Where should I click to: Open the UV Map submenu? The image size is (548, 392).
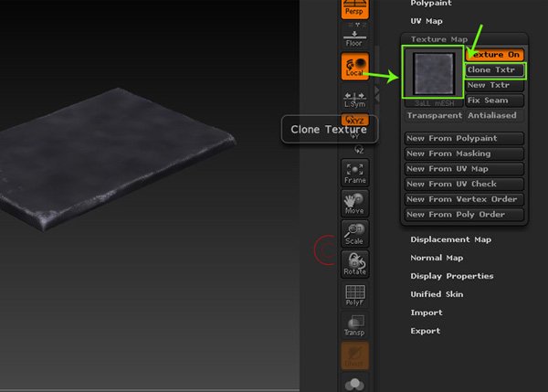coord(426,20)
